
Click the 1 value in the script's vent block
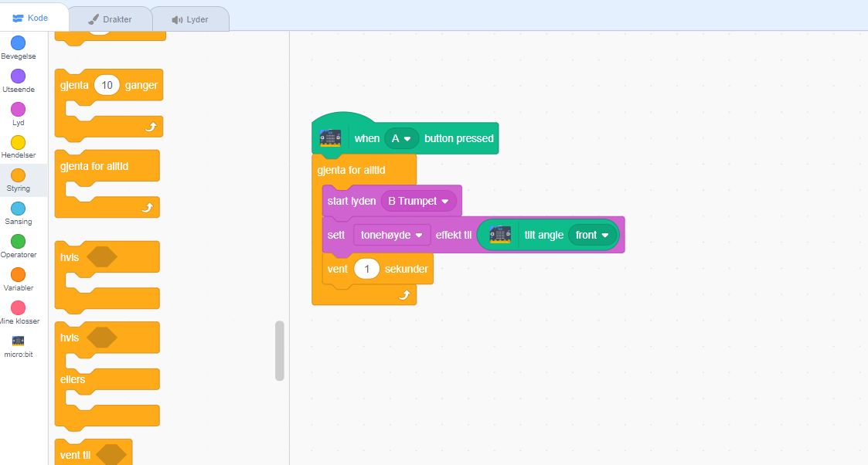point(366,270)
